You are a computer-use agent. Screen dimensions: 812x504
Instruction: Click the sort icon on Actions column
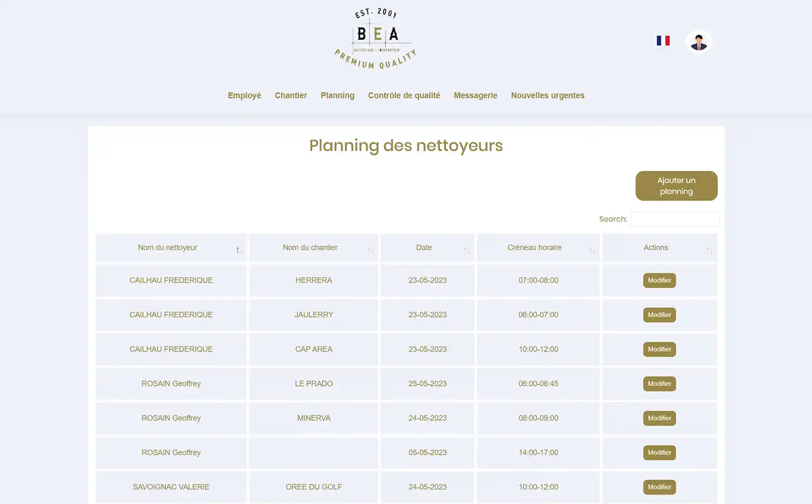coord(709,250)
